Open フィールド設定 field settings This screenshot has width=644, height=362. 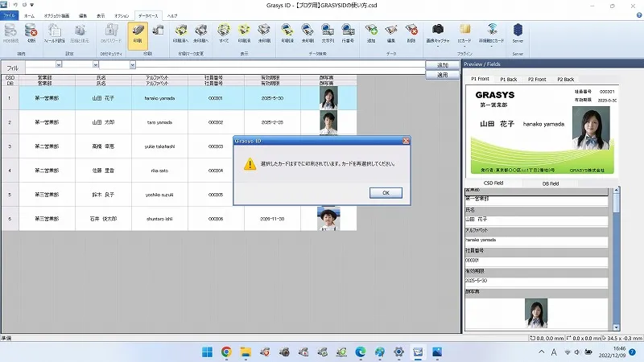coord(54,33)
